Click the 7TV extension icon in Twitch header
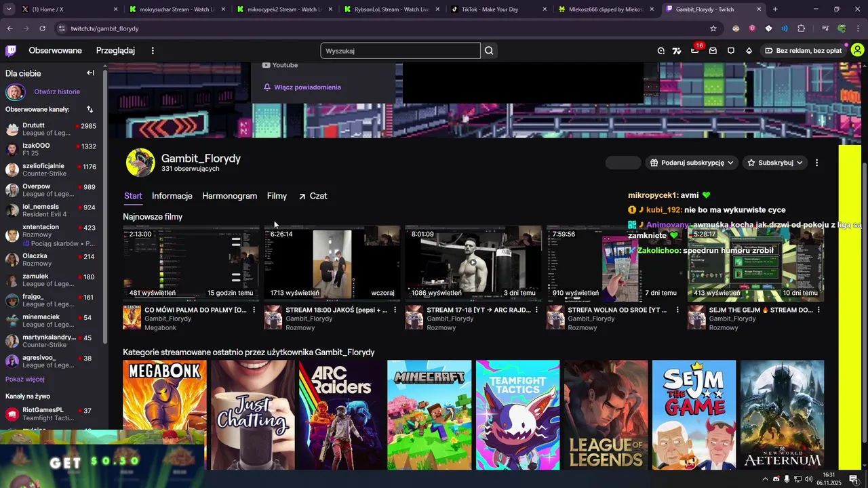 point(676,51)
